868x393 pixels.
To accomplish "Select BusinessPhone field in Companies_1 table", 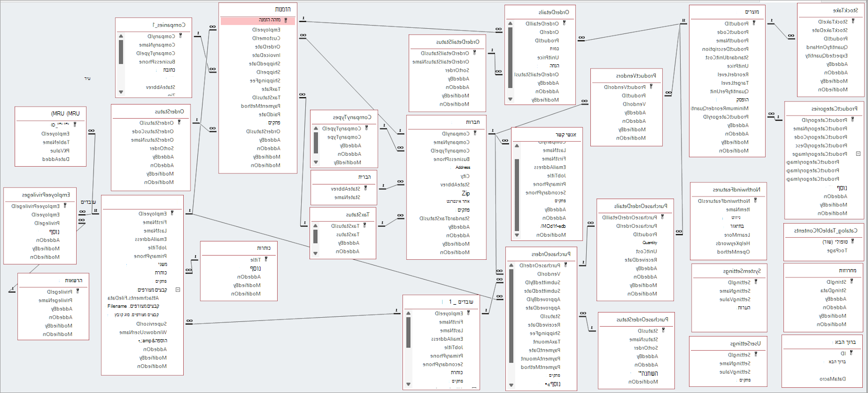I will [157, 62].
